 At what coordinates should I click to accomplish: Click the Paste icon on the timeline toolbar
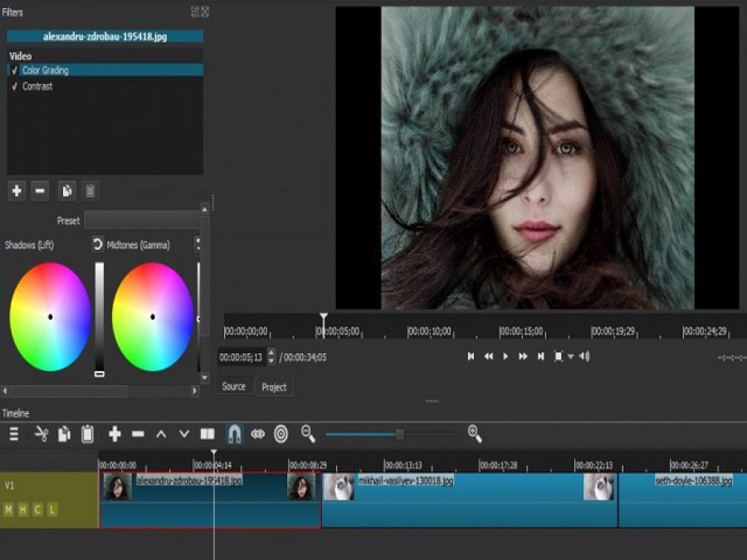85,433
